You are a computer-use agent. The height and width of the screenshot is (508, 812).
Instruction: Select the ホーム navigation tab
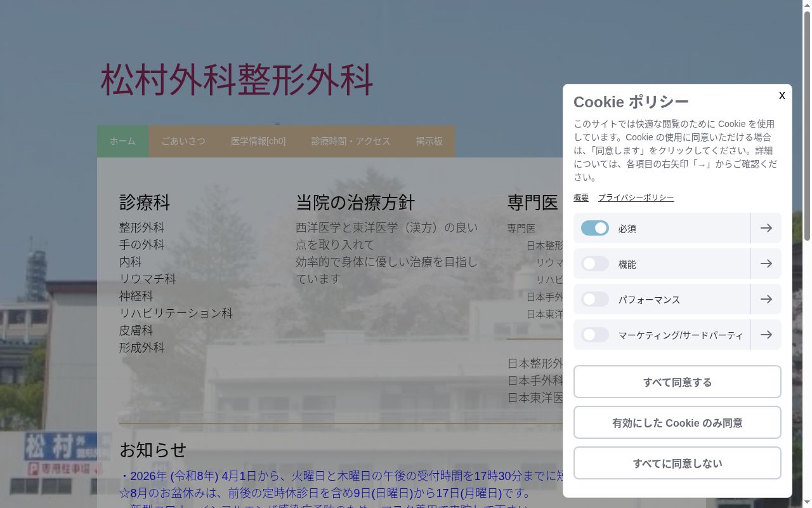coord(122,141)
